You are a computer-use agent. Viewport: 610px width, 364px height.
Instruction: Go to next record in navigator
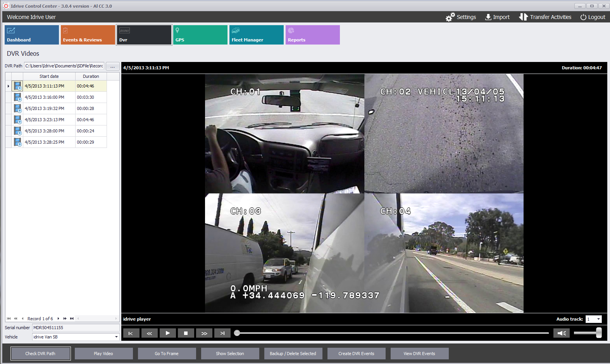point(58,319)
